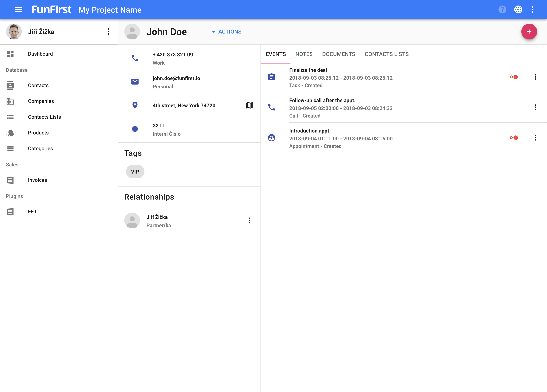Open the hamburger navigation menu
547x392 pixels.
(x=18, y=10)
